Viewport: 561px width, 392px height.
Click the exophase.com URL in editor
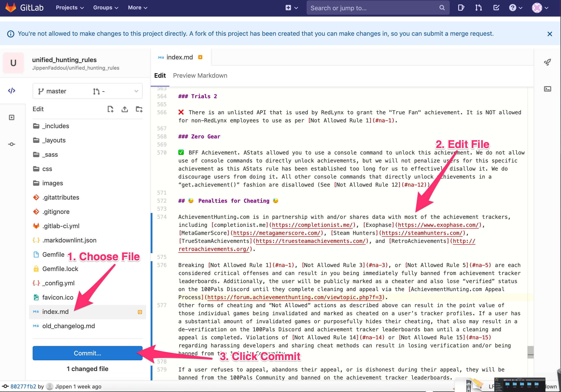[438, 225]
